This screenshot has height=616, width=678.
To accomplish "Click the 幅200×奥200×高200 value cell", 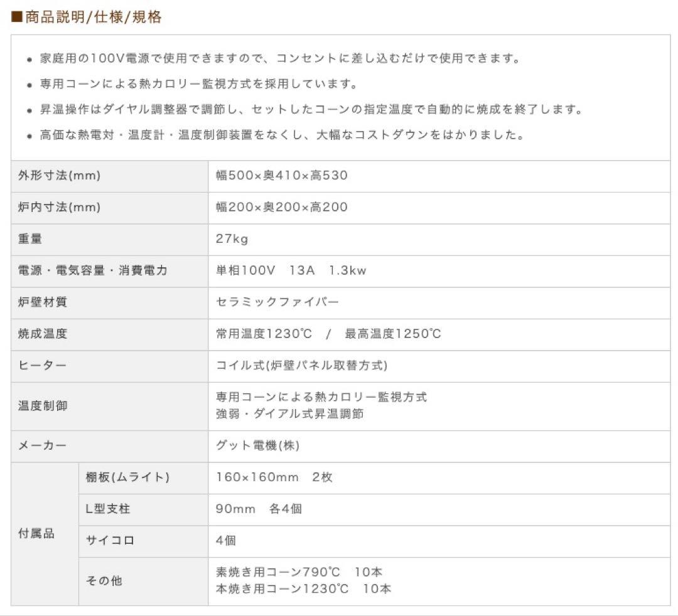I will pyautogui.click(x=282, y=208).
